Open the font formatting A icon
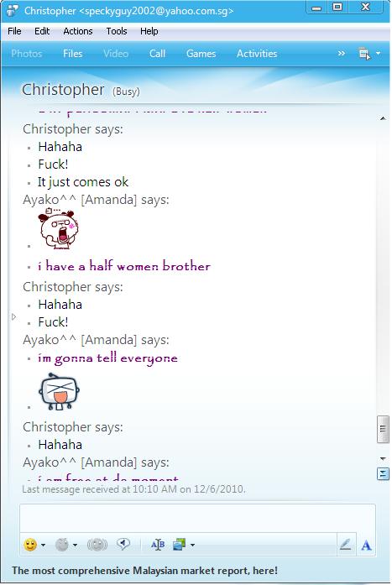 [366, 546]
